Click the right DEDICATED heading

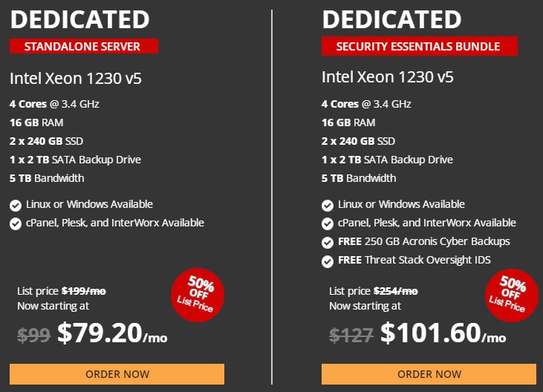click(391, 19)
